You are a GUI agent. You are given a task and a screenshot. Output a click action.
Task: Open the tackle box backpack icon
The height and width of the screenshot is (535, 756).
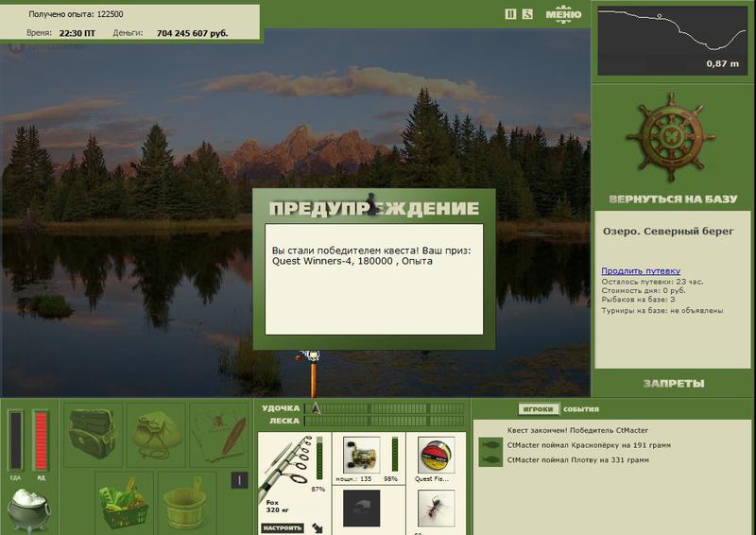pos(93,435)
